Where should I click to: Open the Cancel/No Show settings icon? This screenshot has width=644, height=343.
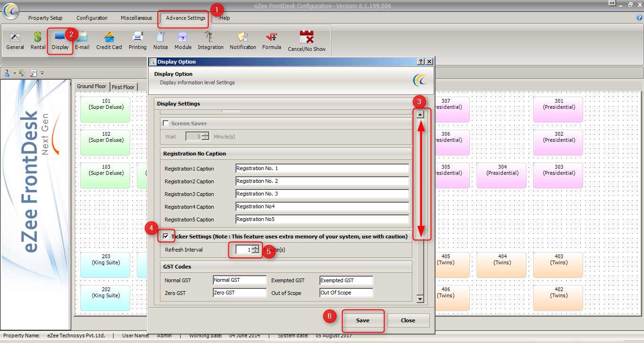click(307, 37)
